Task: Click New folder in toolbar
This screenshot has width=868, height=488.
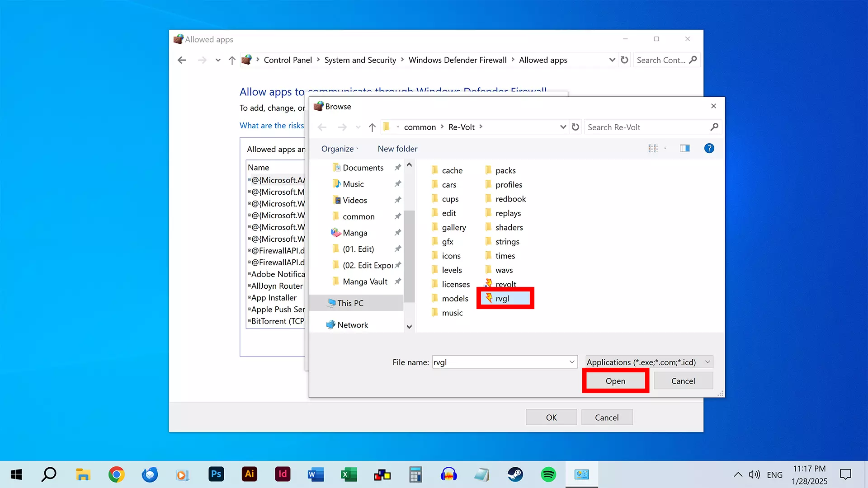Action: [397, 149]
